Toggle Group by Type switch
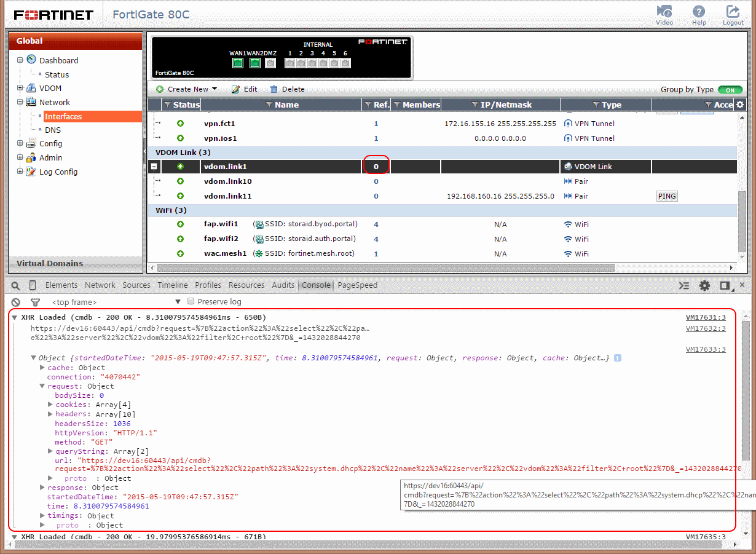756x554 pixels. pyautogui.click(x=730, y=90)
